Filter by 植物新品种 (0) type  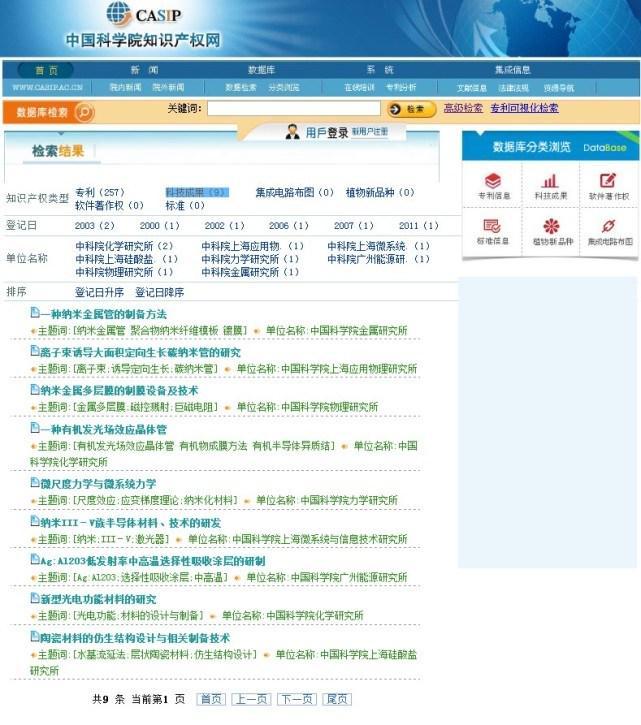pos(380,192)
